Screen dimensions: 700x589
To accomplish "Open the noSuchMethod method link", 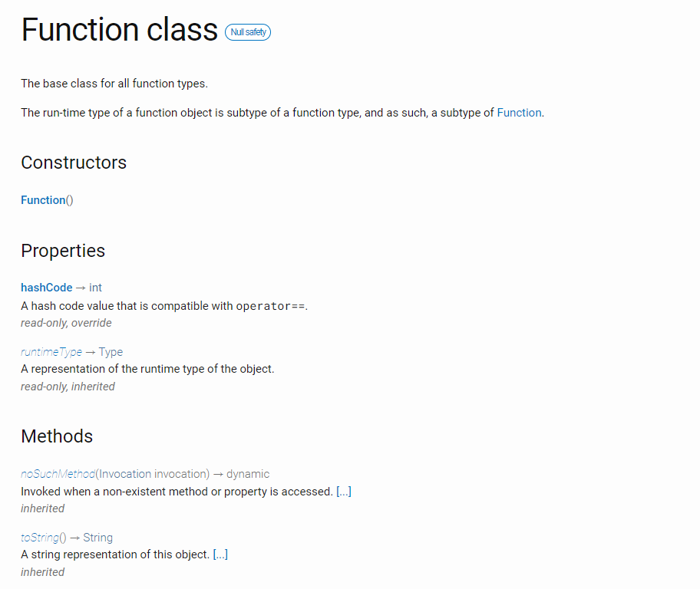I will point(58,474).
